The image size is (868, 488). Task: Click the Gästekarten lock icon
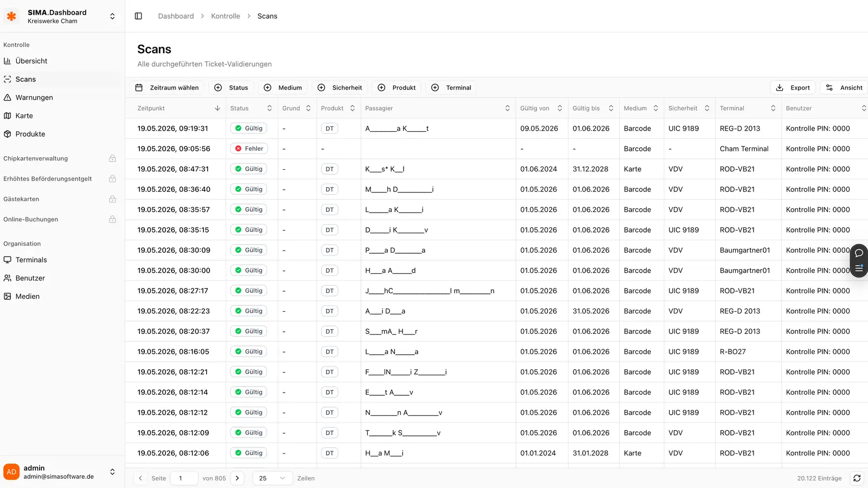click(112, 199)
